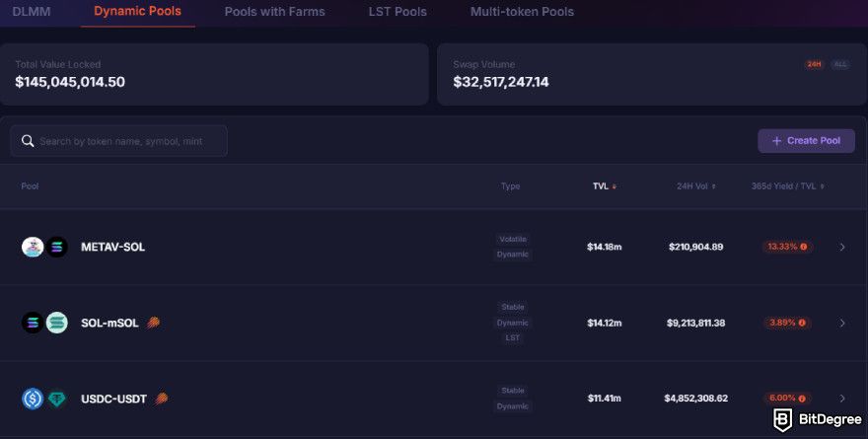The width and height of the screenshot is (868, 439).
Task: Click the farm badge beside SOL-mSOL
Action: tap(153, 323)
